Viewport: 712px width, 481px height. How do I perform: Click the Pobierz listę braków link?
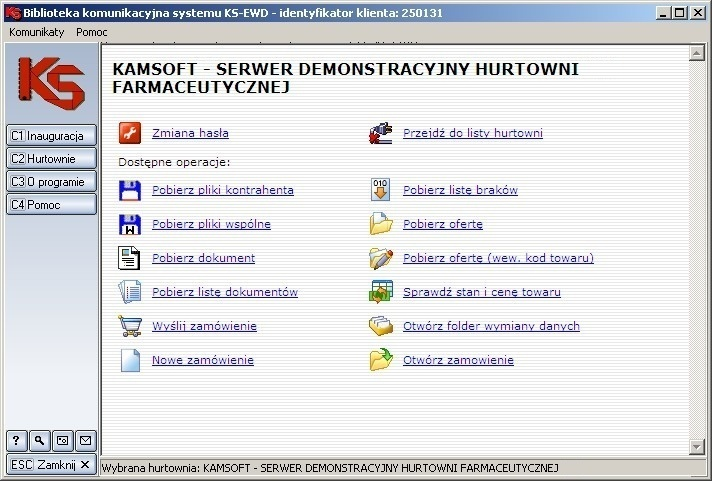coord(460,190)
